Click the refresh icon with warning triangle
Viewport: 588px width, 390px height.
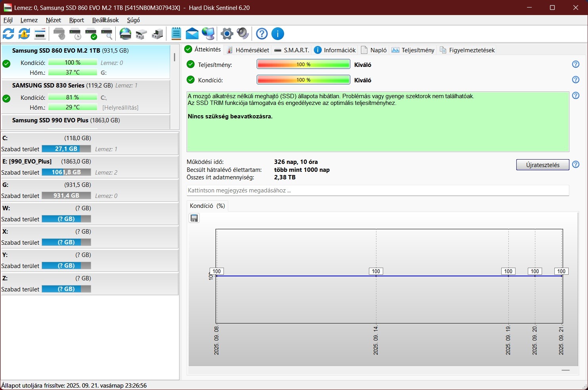[24, 34]
